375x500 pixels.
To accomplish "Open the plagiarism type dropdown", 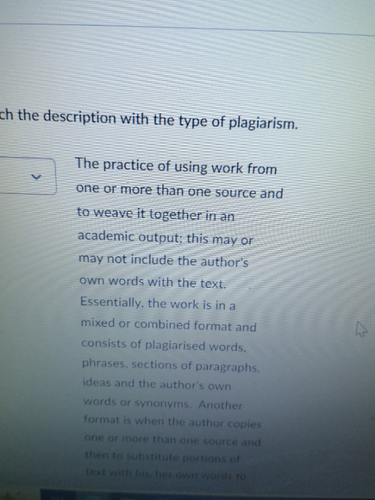I will coord(27,176).
